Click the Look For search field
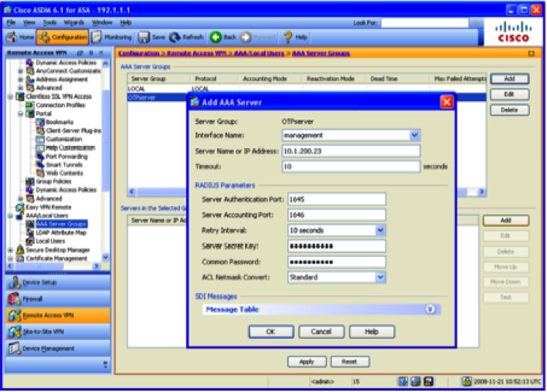547x392 pixels. pyautogui.click(x=425, y=23)
